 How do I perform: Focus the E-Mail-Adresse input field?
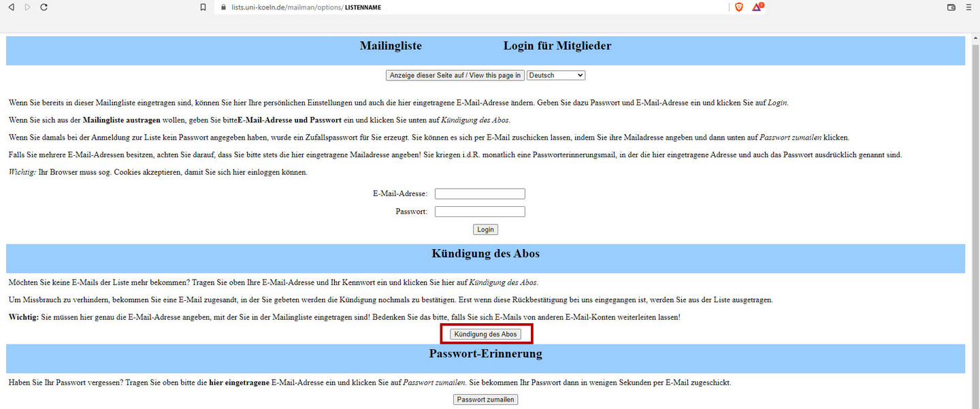point(480,194)
